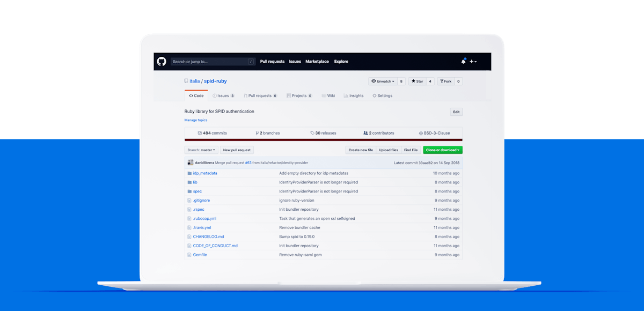644x311 pixels.
Task: View the 30 releases
Action: pos(324,133)
